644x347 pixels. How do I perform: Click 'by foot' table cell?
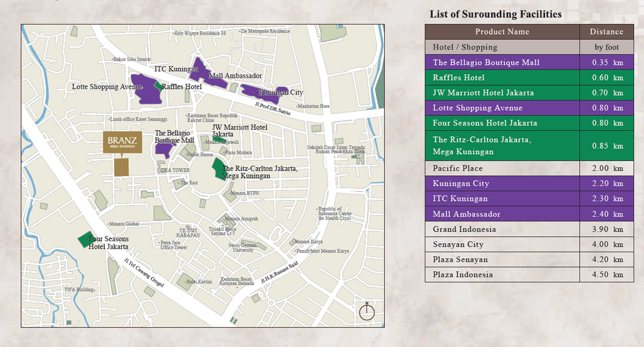click(x=607, y=47)
